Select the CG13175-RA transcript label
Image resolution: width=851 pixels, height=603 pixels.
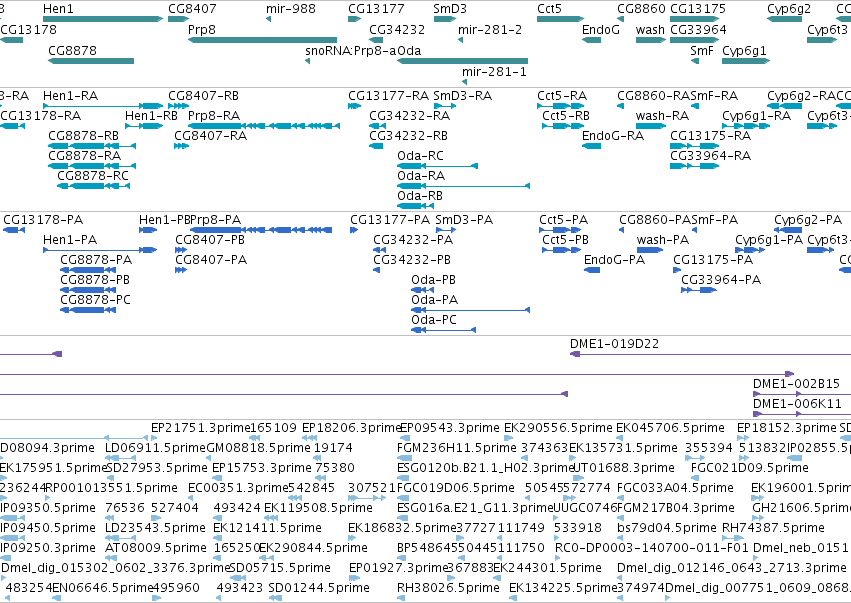[710, 136]
